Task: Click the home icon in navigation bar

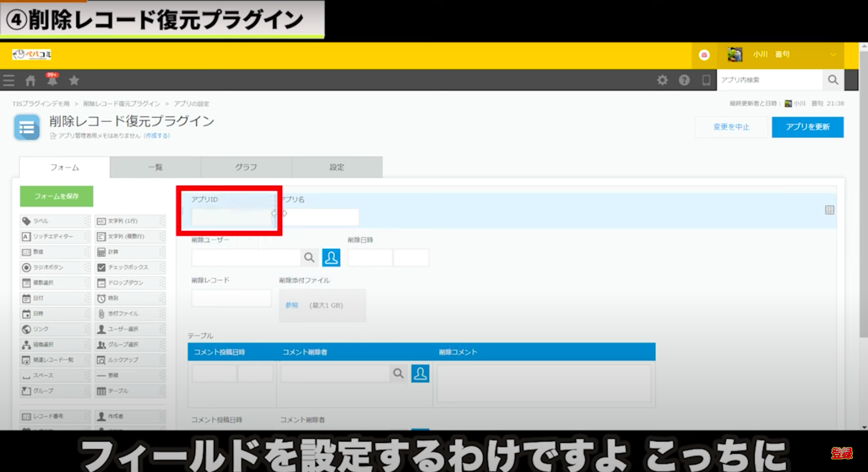Action: tap(30, 80)
